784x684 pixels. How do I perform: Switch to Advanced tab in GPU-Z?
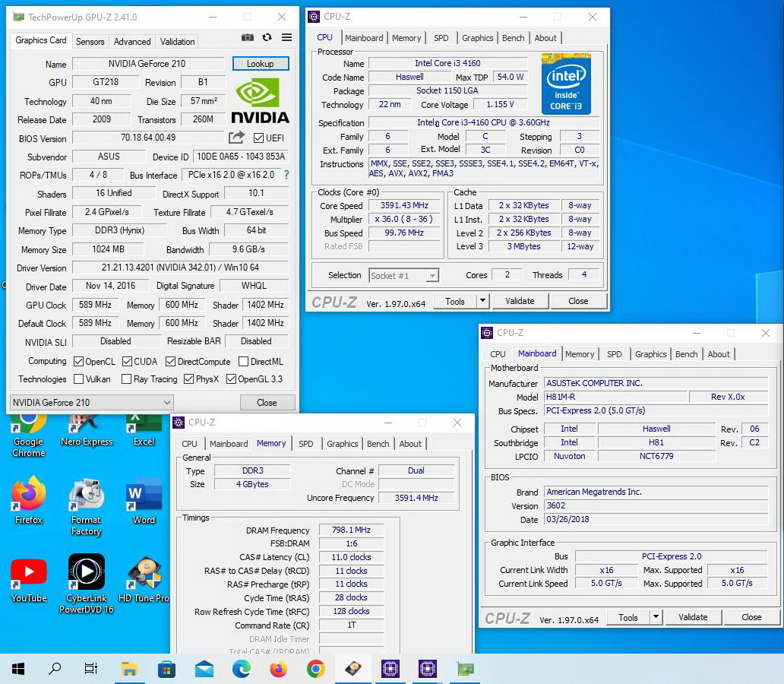[x=132, y=42]
